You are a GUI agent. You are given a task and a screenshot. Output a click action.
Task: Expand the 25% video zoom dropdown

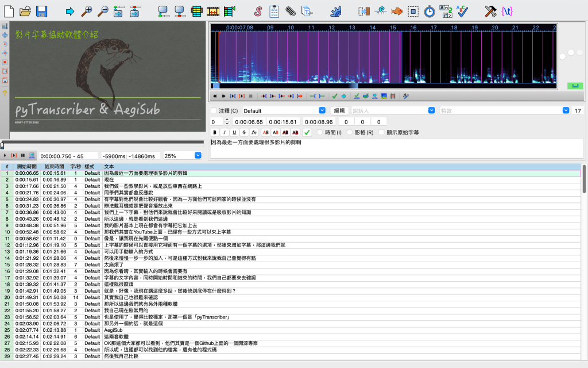tap(198, 156)
